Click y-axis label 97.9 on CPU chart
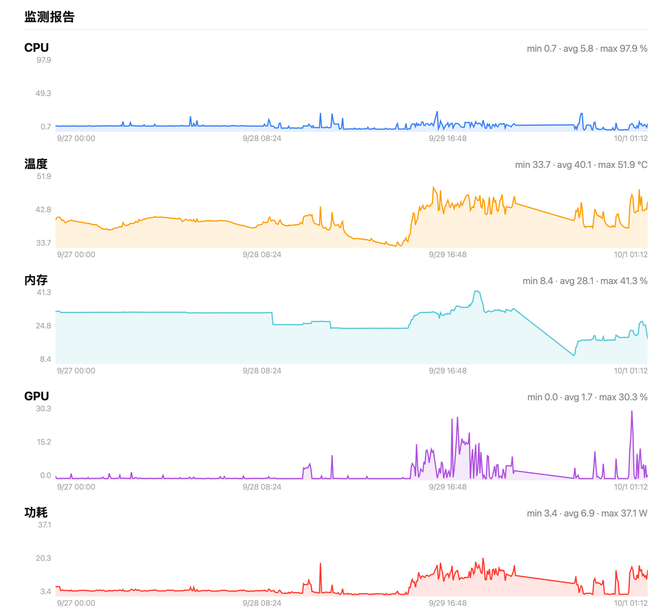The width and height of the screenshot is (672, 616). click(x=44, y=60)
